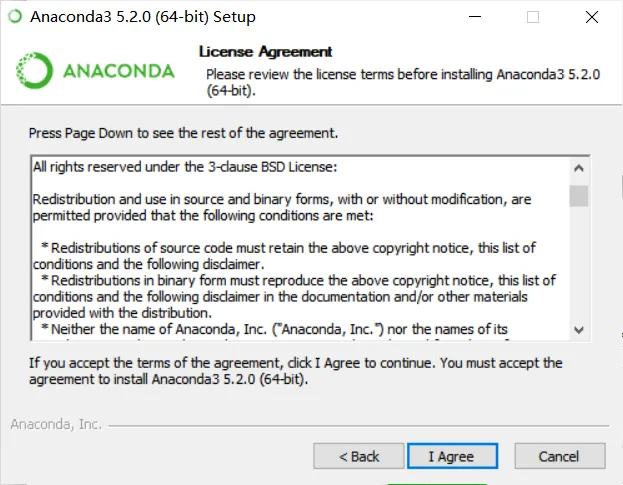Accept the license with I Agree
This screenshot has width=623, height=485.
(x=452, y=456)
